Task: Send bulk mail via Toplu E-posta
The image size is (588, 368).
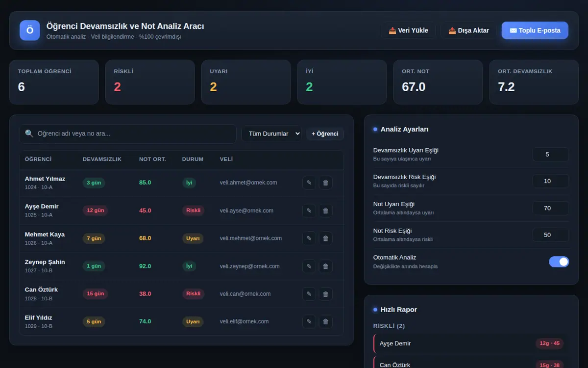Action: coord(535,30)
